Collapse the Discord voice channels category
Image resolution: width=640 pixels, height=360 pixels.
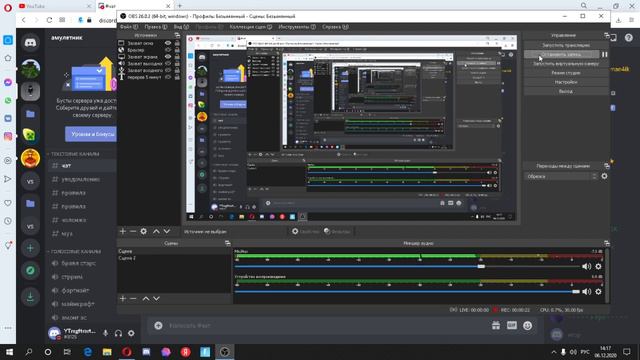coord(75,251)
